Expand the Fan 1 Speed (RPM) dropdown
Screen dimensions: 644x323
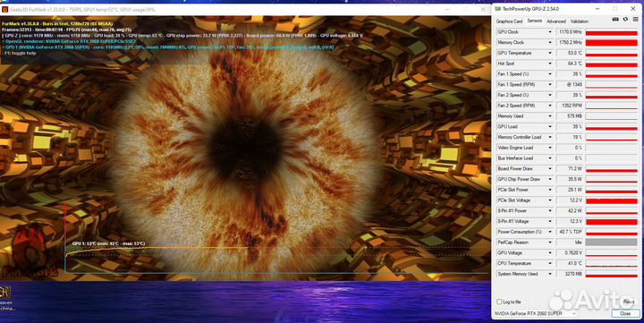pyautogui.click(x=550, y=84)
